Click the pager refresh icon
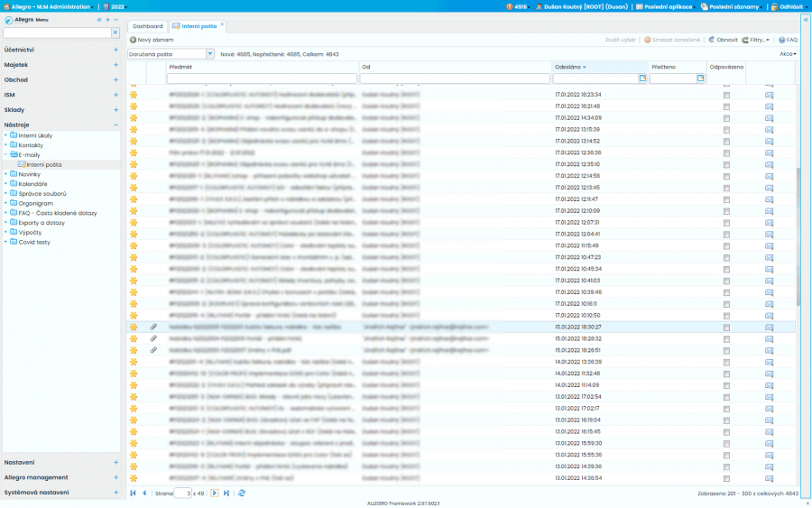The image size is (812, 508). point(242,494)
